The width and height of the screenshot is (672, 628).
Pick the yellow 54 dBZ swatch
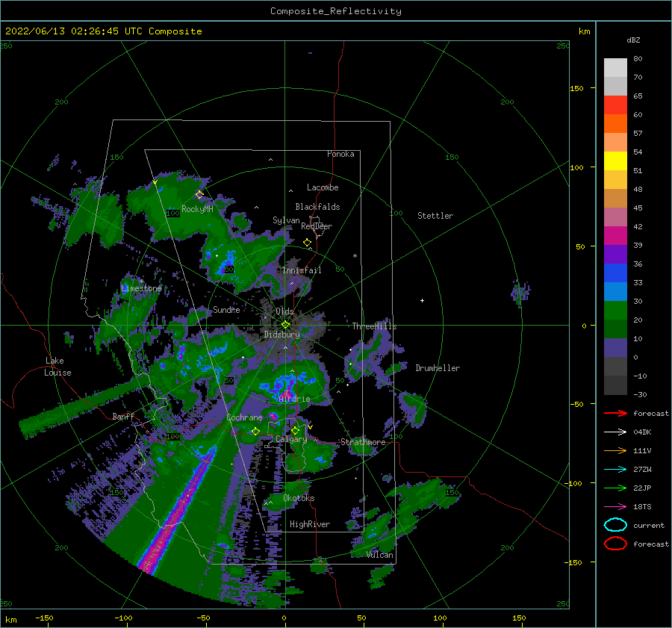tap(615, 161)
